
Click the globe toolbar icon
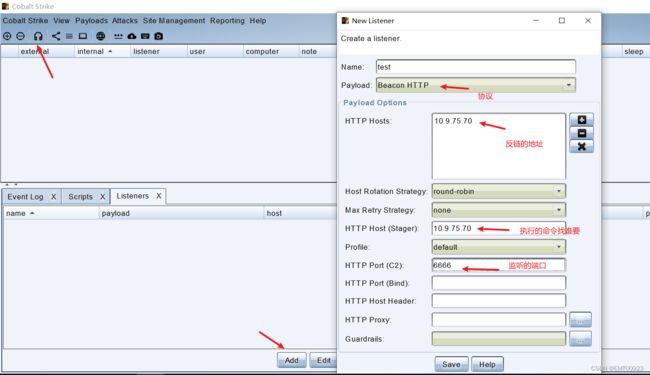tap(100, 36)
